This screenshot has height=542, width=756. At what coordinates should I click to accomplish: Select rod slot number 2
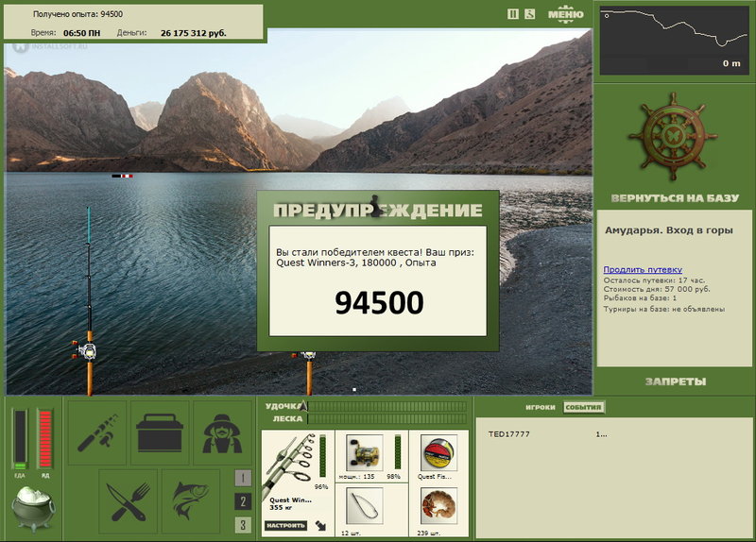(x=243, y=501)
